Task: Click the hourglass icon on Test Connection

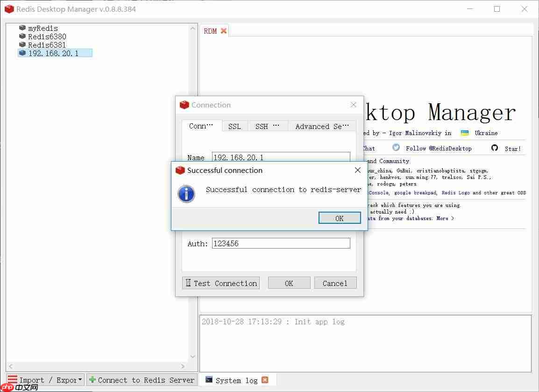Action: (188, 283)
